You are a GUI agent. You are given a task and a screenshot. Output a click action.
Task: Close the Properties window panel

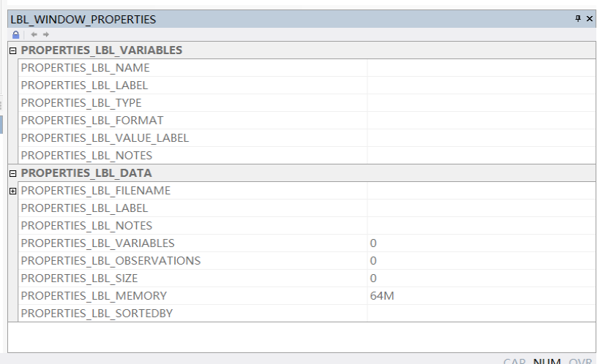coord(590,19)
